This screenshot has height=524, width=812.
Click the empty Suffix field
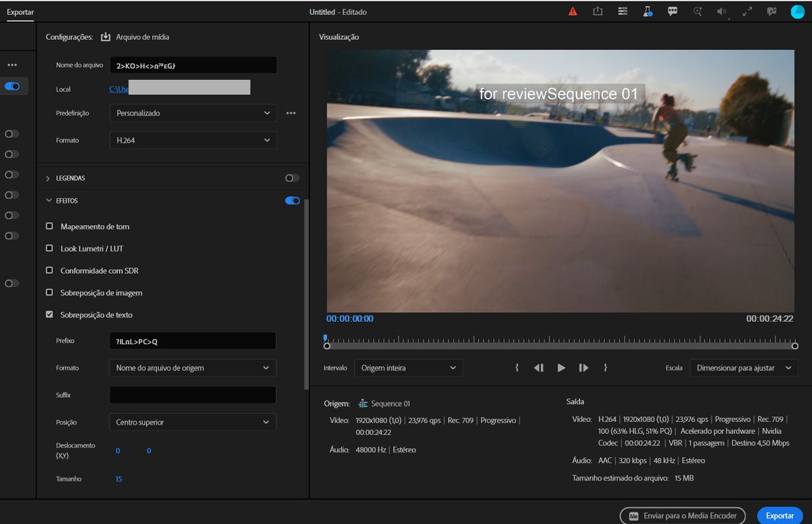click(x=192, y=395)
